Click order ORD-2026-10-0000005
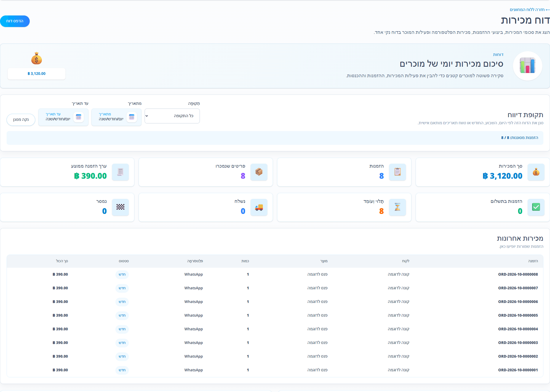The width and height of the screenshot is (550, 392). [518, 315]
